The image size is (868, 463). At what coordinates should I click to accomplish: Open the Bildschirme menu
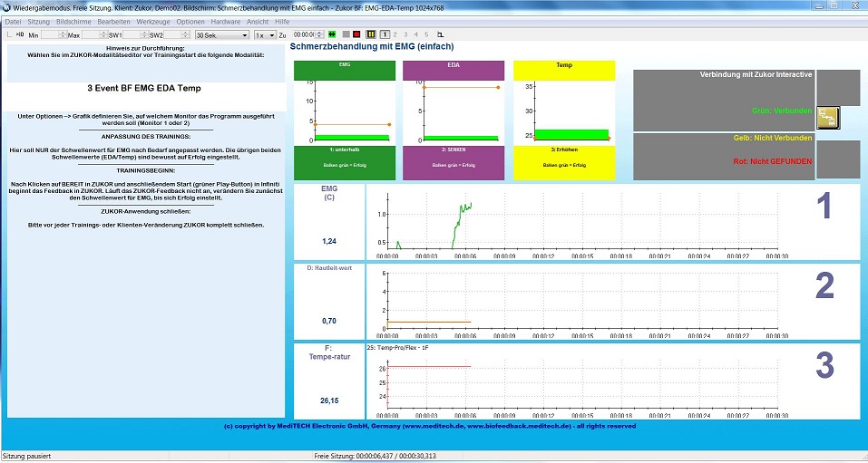(x=73, y=22)
